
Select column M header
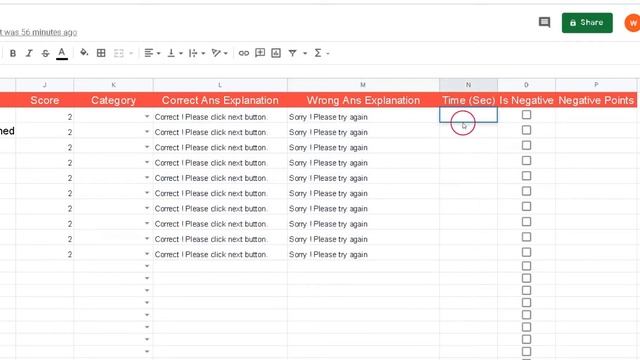[x=363, y=85]
